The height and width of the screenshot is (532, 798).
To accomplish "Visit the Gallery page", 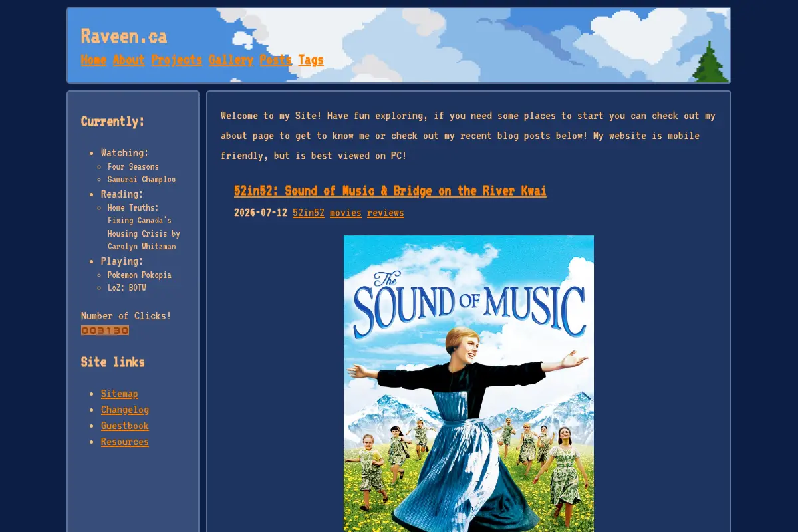I will tap(231, 60).
